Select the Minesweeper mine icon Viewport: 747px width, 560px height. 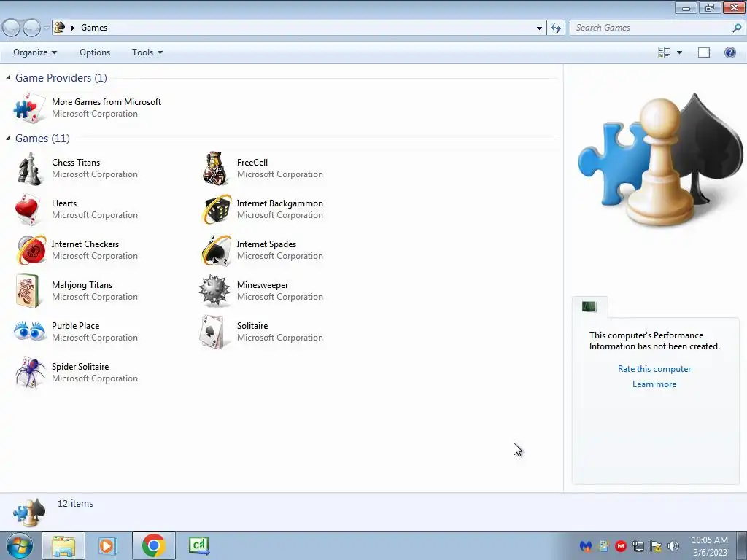click(x=214, y=290)
